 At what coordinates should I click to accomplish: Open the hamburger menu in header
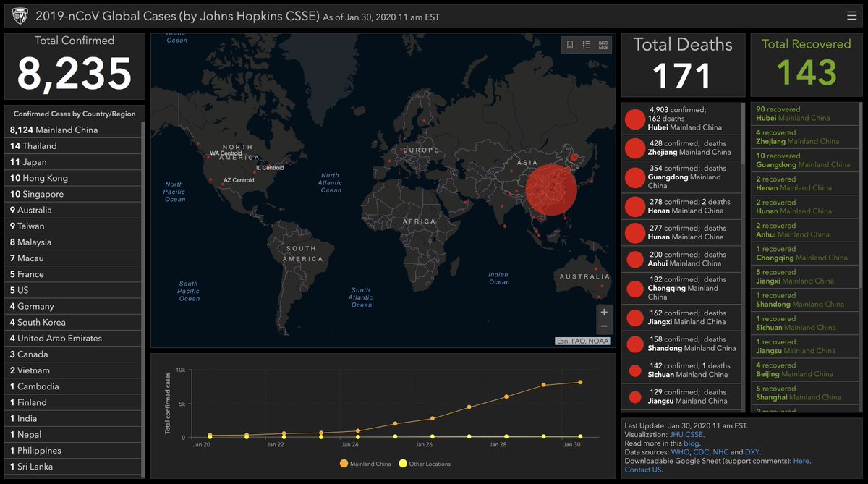coord(851,15)
